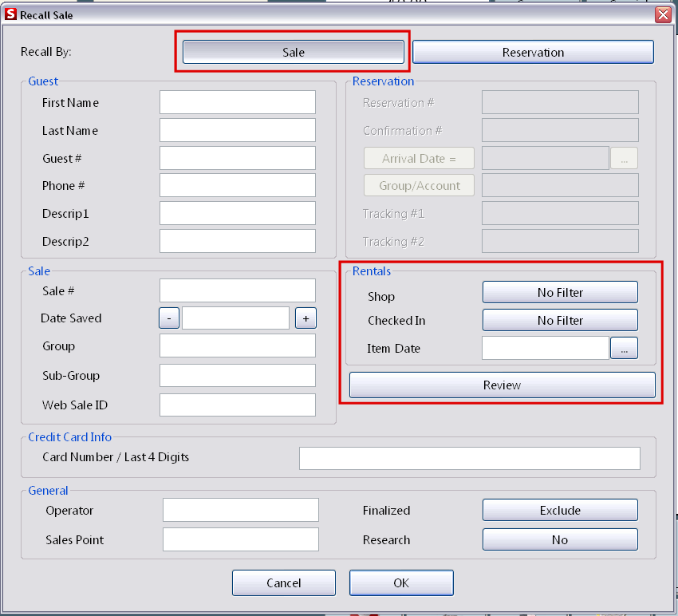Click the minus stepper beside Date Saved

tap(168, 318)
